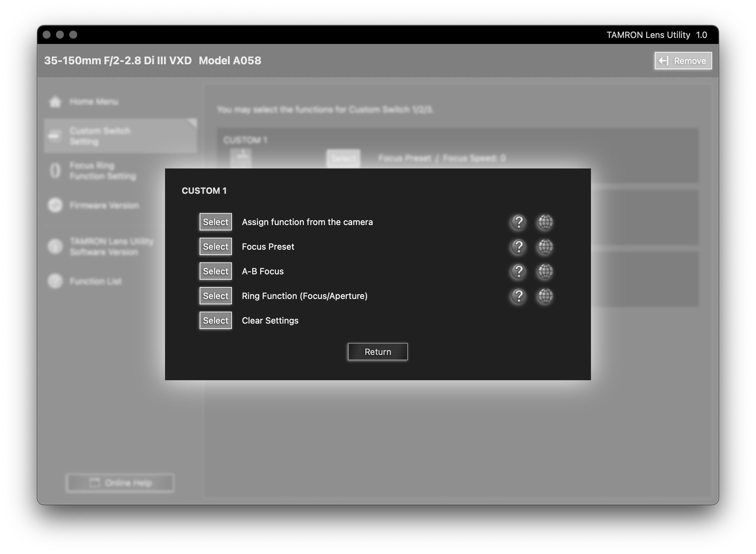Go to Home Menu in sidebar

94,102
